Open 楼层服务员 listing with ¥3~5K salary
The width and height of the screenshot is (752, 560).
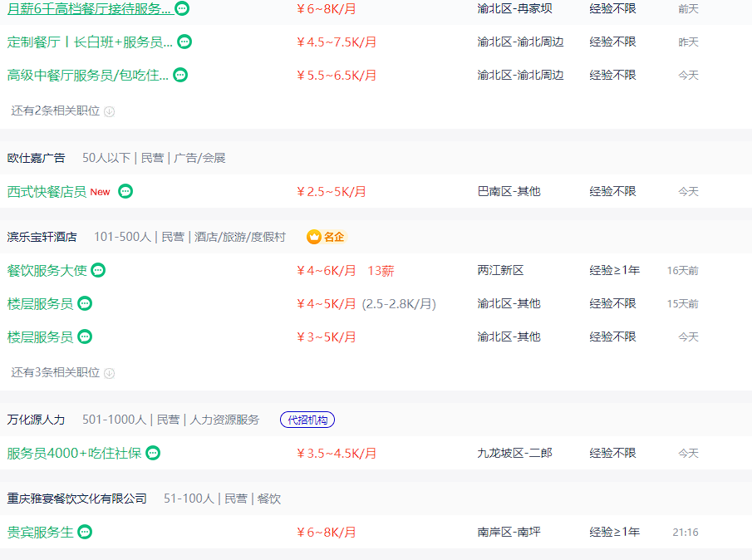click(x=40, y=337)
